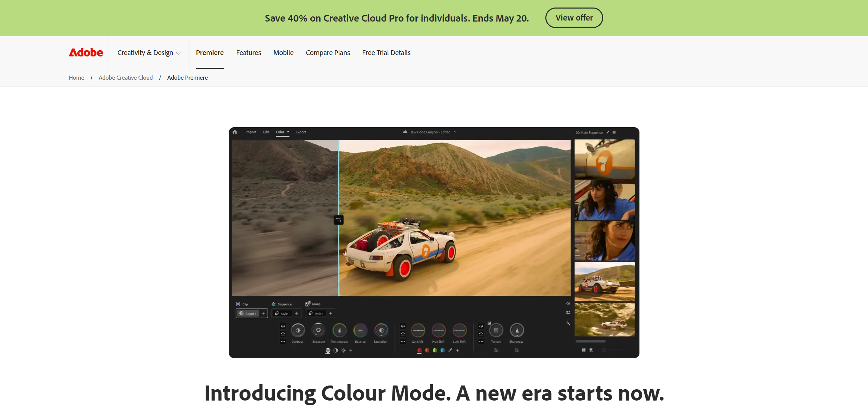Reset the Contrast control group
This screenshot has width=868, height=405.
point(283,334)
